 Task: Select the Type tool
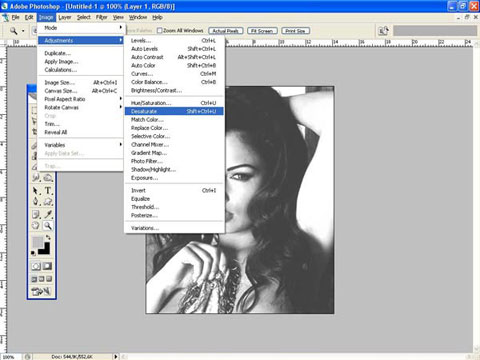pyautogui.click(x=48, y=191)
